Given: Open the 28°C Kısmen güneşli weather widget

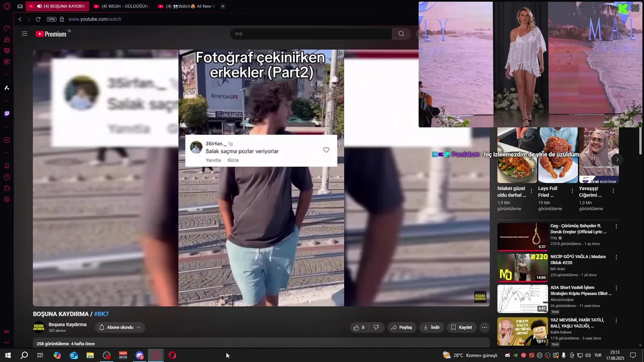Looking at the screenshot, I should [x=469, y=355].
